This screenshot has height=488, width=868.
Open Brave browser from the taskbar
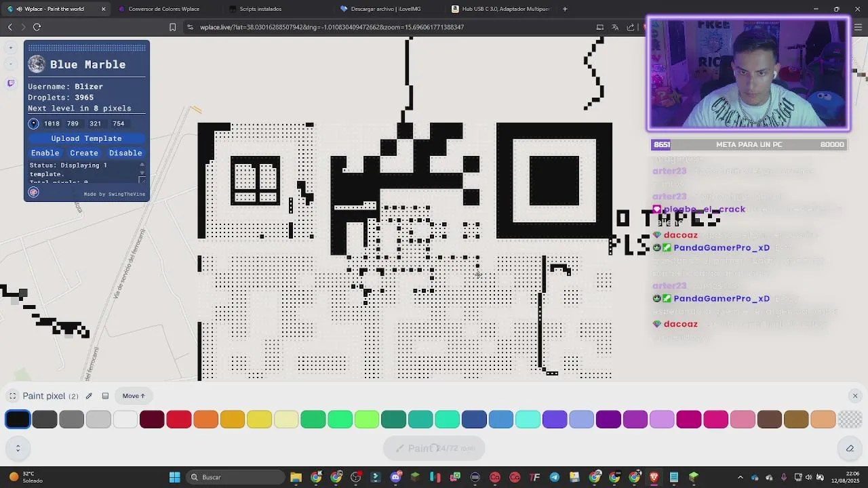(654, 477)
